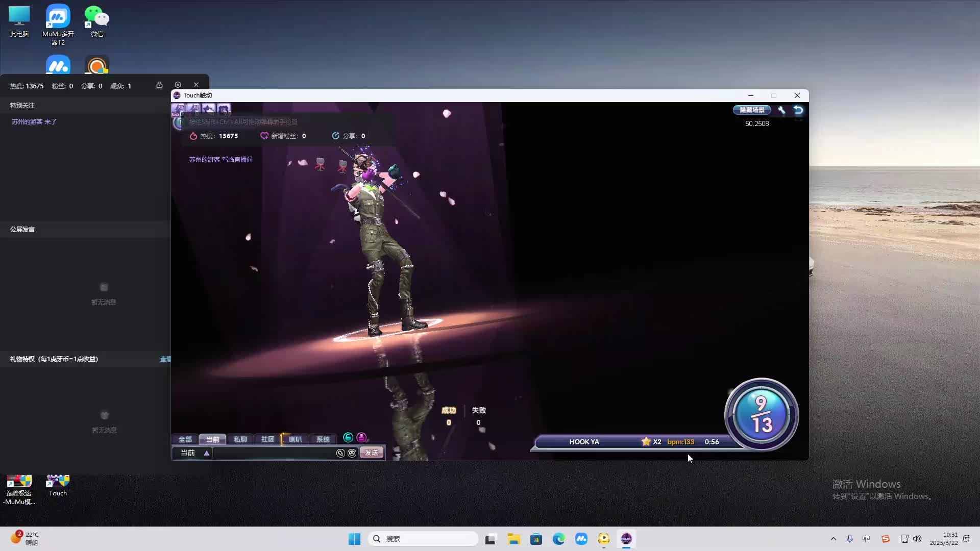Click the circular 9/13 progress counter
This screenshot has width=980, height=551.
[761, 414]
